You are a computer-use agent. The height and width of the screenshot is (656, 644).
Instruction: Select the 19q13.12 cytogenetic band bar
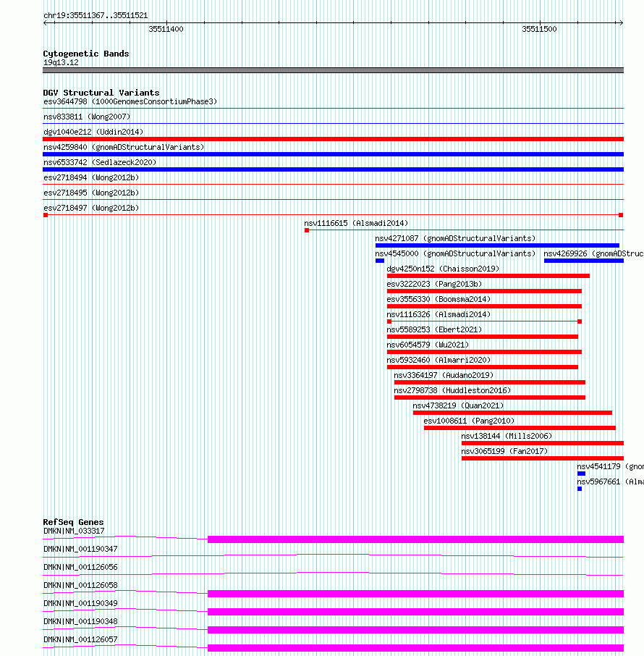tap(334, 70)
